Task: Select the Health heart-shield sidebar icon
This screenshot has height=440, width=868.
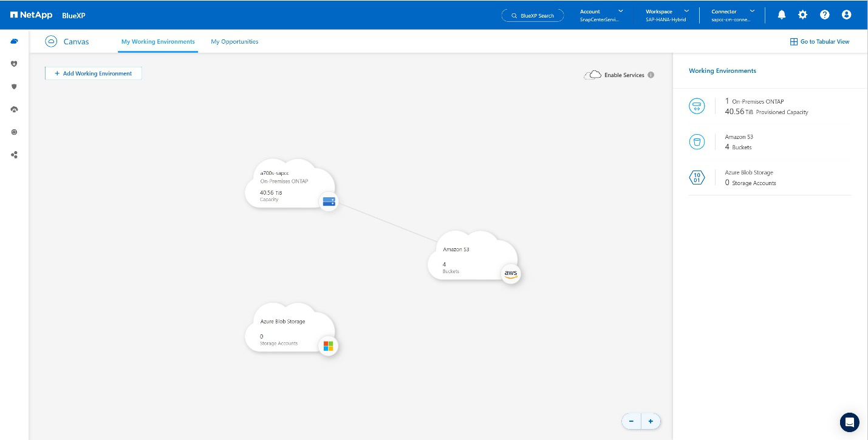Action: [x=14, y=64]
